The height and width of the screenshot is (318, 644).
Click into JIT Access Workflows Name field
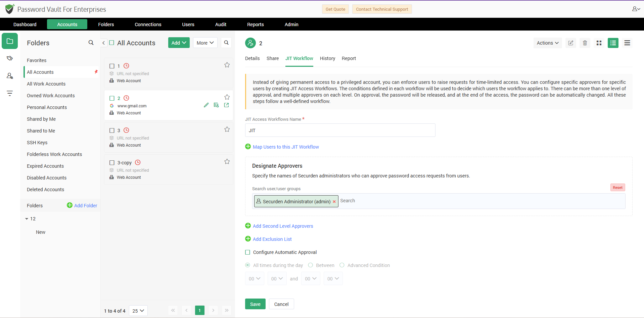click(340, 130)
